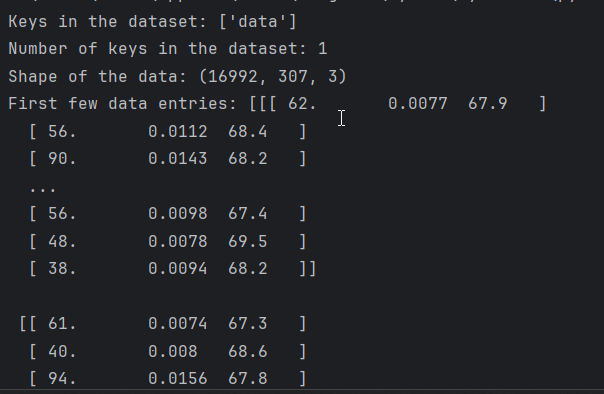Click the value 94.
Image resolution: width=604 pixels, height=394 pixels.
pos(62,379)
